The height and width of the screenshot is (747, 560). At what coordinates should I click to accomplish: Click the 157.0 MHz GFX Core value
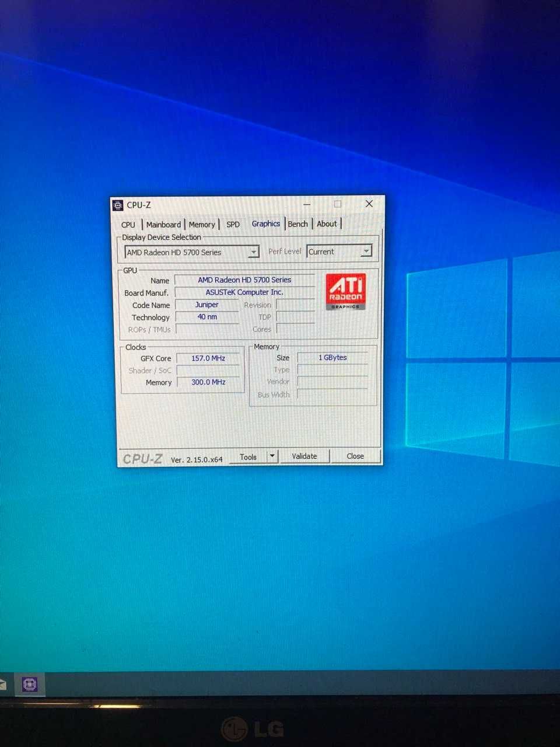[x=208, y=358]
